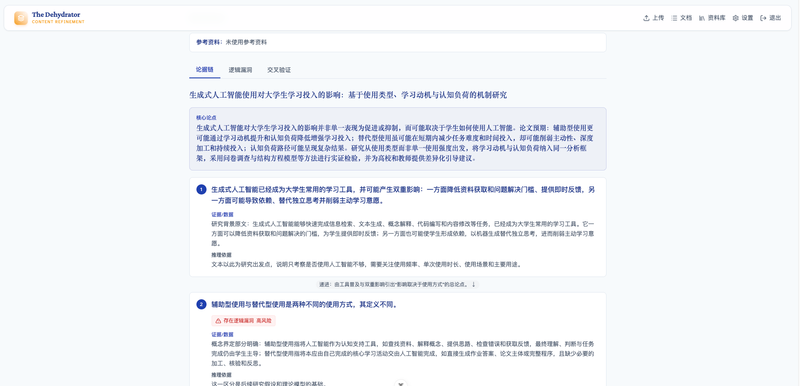The height and width of the screenshot is (386, 800).
Task: Click the 存在逻辑漏洞 高风险 warning badge
Action: tap(243, 321)
